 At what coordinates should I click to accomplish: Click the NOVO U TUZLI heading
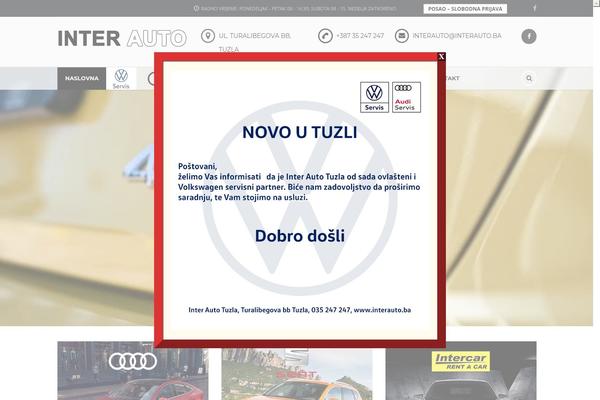tap(300, 132)
